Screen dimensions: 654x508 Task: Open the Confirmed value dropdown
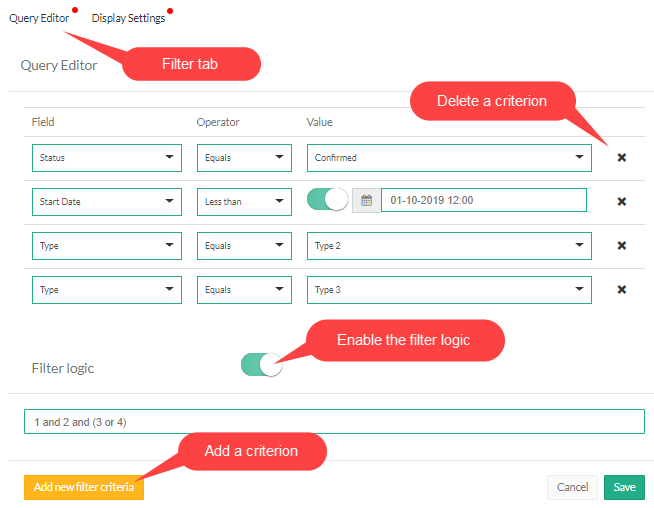[x=448, y=158]
